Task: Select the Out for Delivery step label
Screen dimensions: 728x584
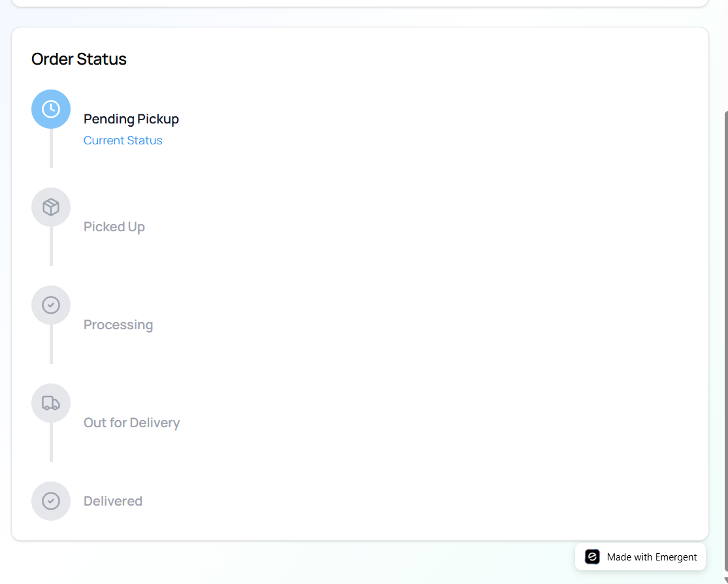Action: coord(131,423)
